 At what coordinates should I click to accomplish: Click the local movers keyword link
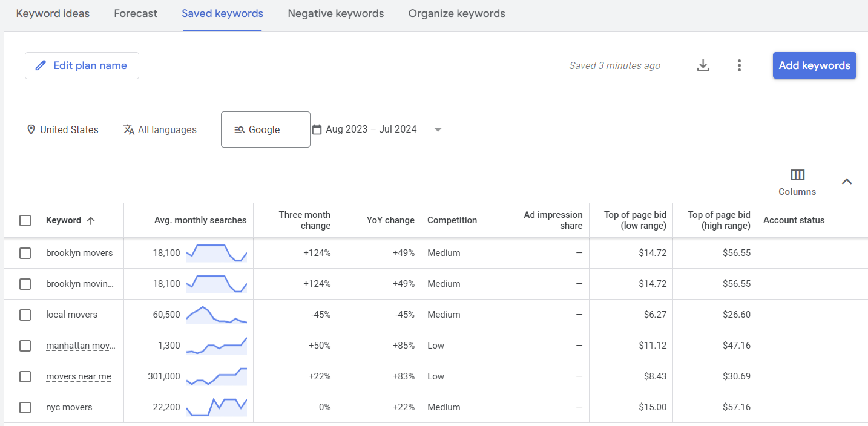(x=71, y=315)
